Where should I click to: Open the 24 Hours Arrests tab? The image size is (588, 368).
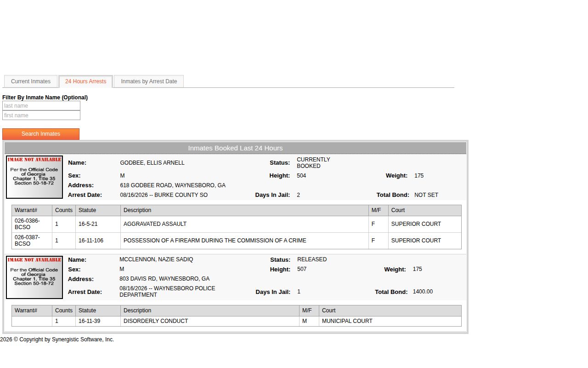coord(85,81)
